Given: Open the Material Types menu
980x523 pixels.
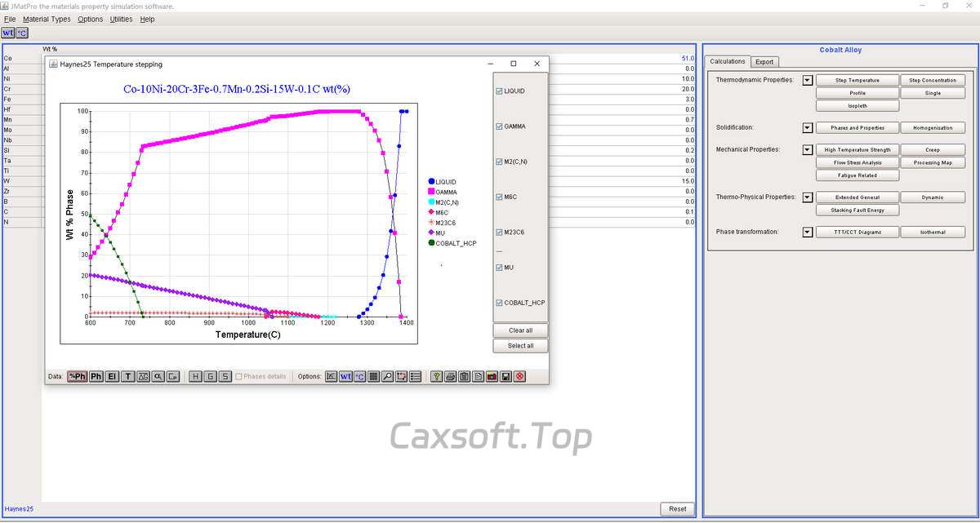Looking at the screenshot, I should pos(47,19).
